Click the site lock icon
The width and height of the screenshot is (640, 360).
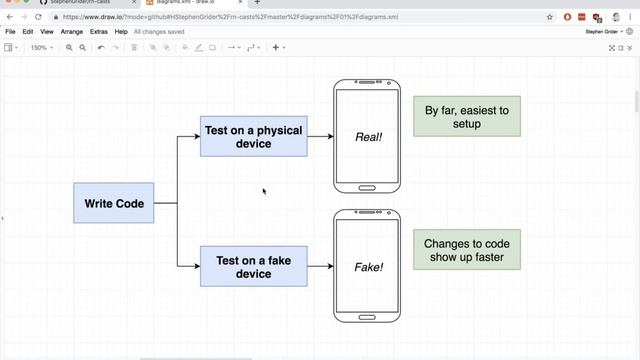pos(56,17)
